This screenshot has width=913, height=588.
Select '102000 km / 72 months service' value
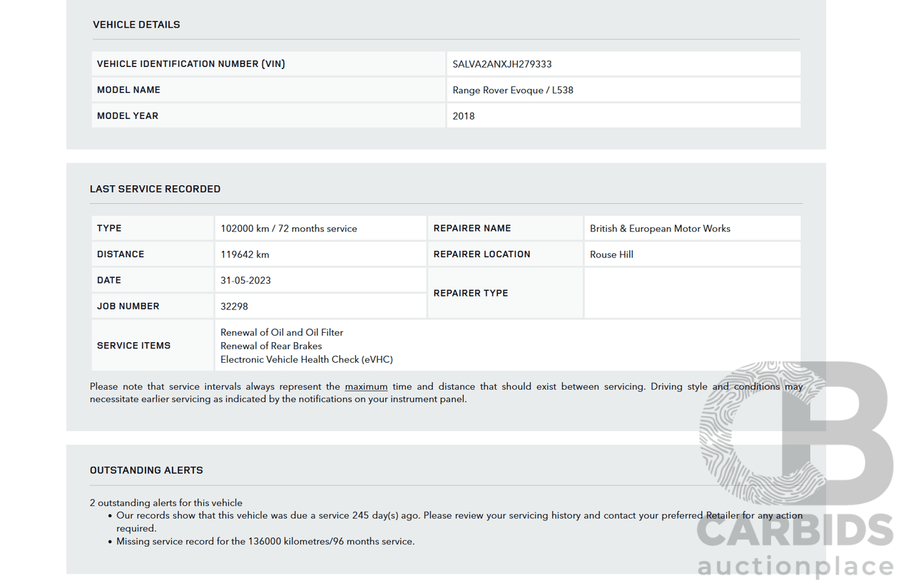click(289, 229)
